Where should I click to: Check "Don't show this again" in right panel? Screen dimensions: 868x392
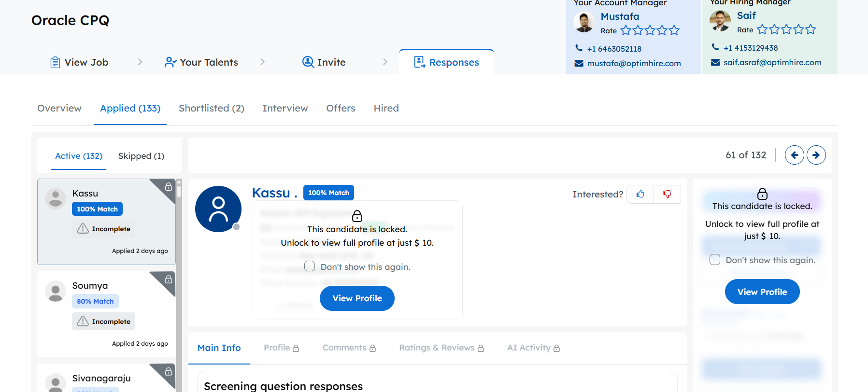pyautogui.click(x=715, y=260)
